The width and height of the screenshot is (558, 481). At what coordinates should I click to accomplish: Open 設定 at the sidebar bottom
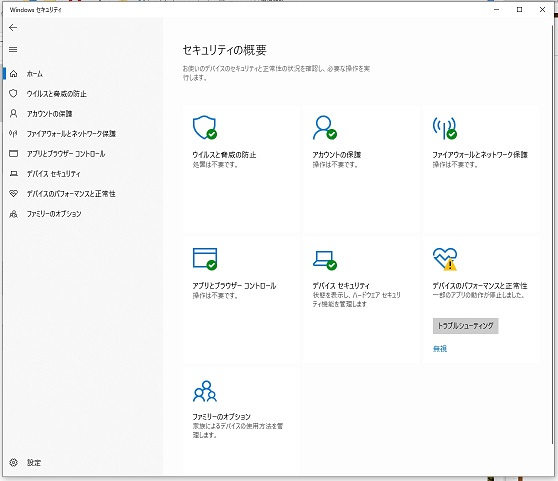coord(34,462)
